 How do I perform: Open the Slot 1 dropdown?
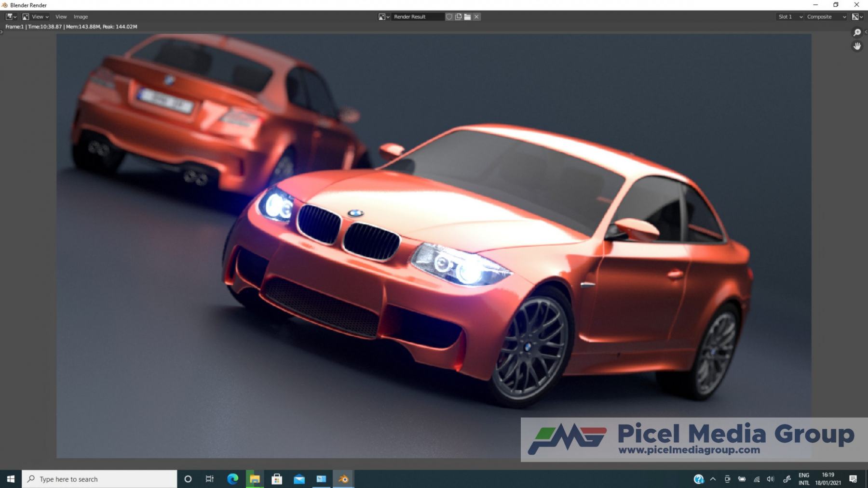pos(790,17)
